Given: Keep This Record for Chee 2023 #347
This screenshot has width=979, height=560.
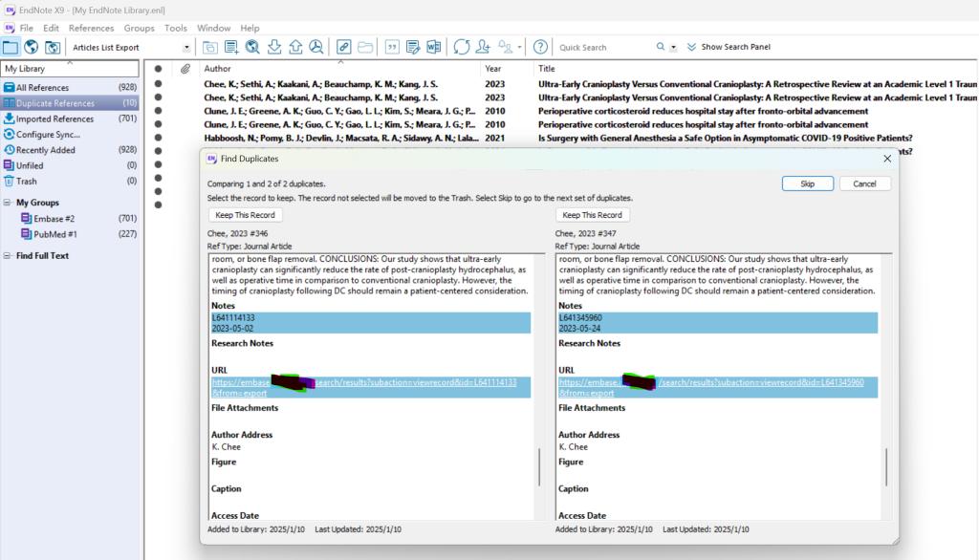Looking at the screenshot, I should (x=592, y=215).
